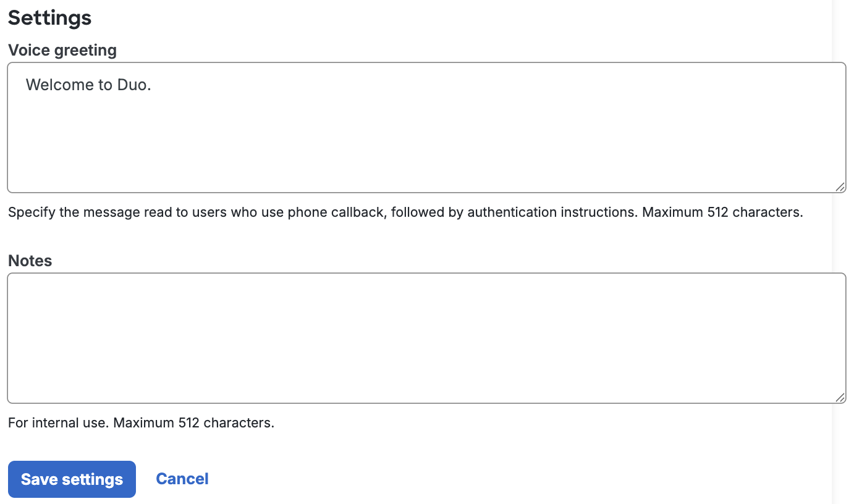Click the Notes field label

click(30, 260)
